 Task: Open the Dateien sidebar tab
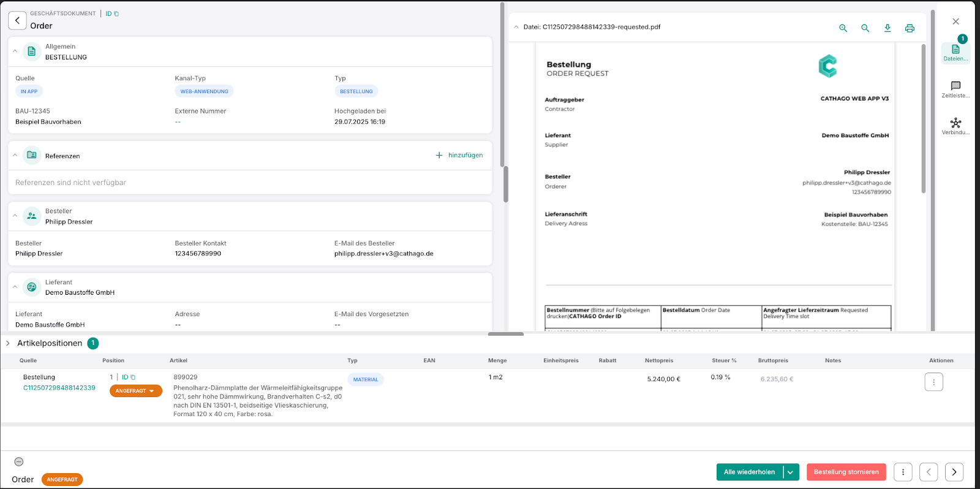[x=956, y=53]
